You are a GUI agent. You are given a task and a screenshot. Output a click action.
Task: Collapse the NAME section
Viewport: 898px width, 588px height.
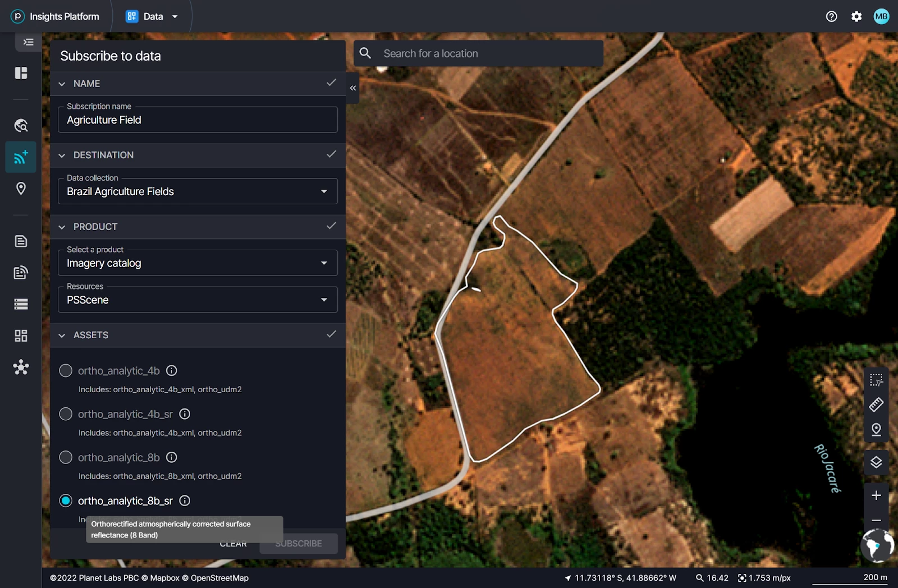[x=62, y=84]
